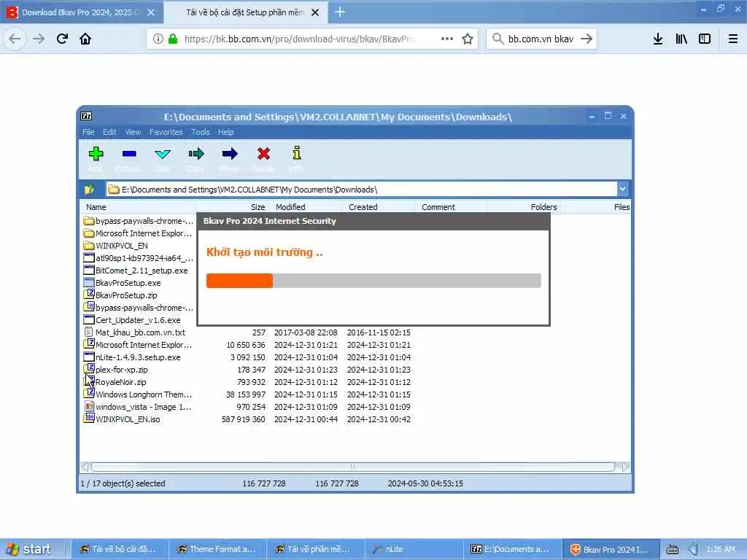
Task: Select nLite-1.4.9.3.setup.exe file
Action: 132,357
